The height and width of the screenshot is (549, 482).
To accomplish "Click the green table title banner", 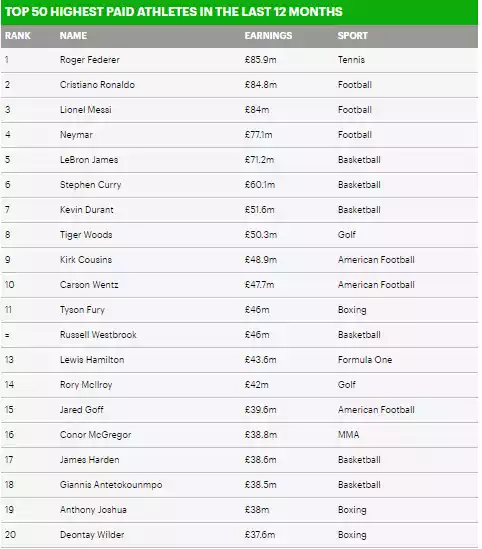I will 239,12.
